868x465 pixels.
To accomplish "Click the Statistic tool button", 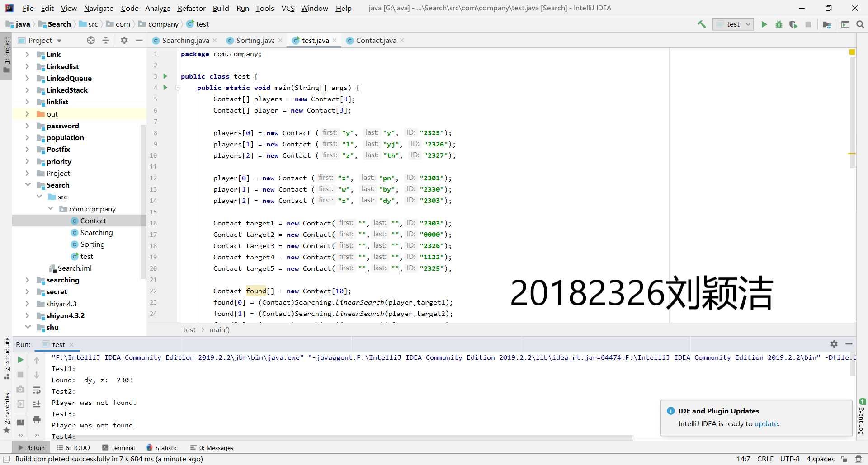I will click(x=162, y=448).
